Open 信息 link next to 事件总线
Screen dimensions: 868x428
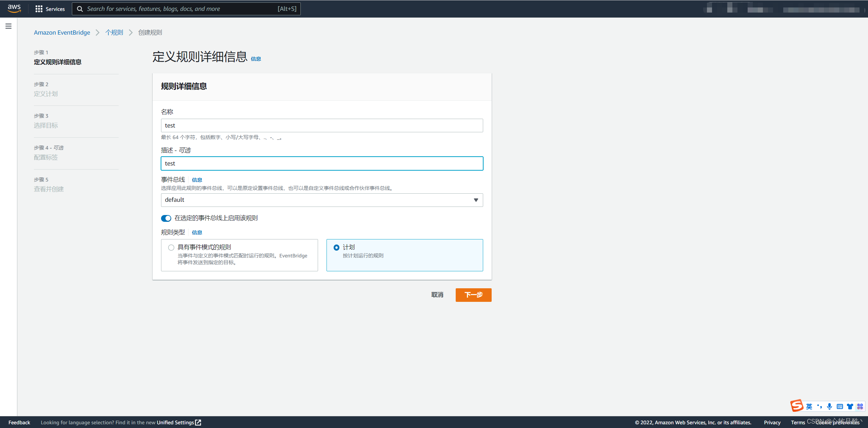click(x=197, y=180)
